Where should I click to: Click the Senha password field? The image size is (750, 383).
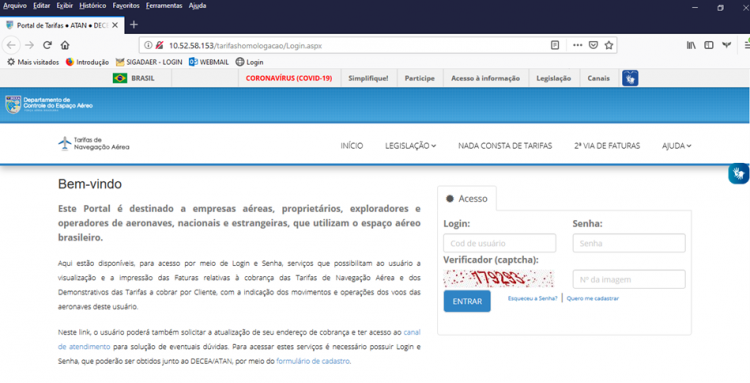(629, 243)
